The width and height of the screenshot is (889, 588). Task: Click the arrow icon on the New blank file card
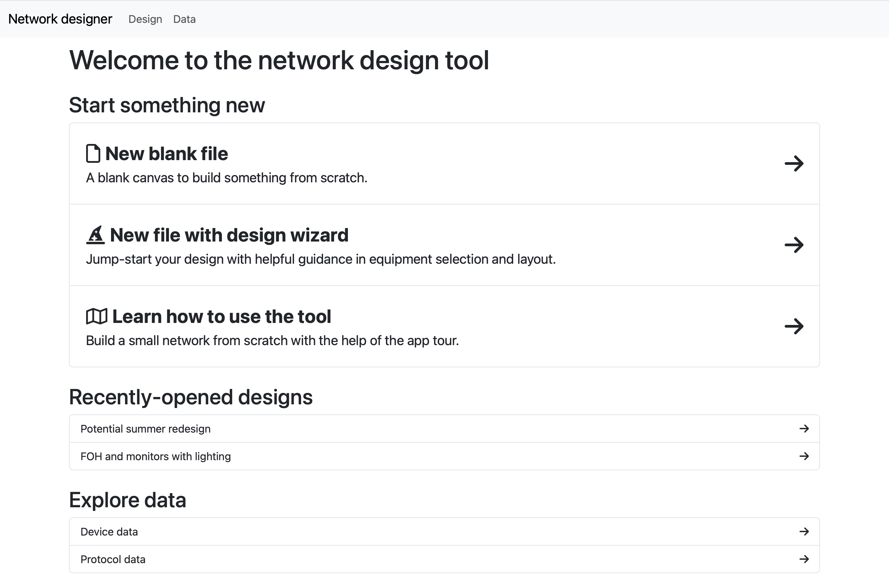(795, 163)
